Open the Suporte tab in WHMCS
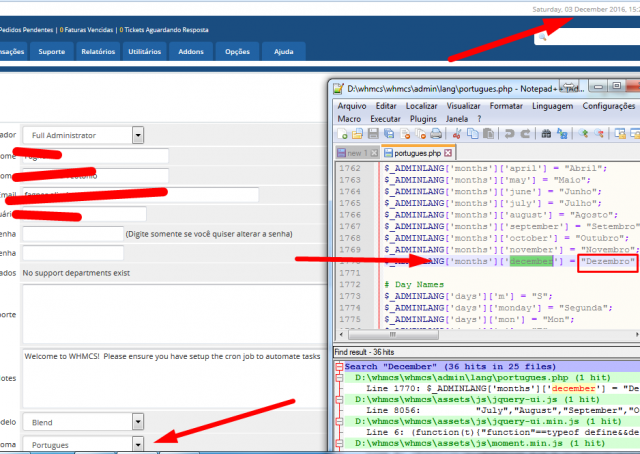The image size is (640, 454). [51, 52]
